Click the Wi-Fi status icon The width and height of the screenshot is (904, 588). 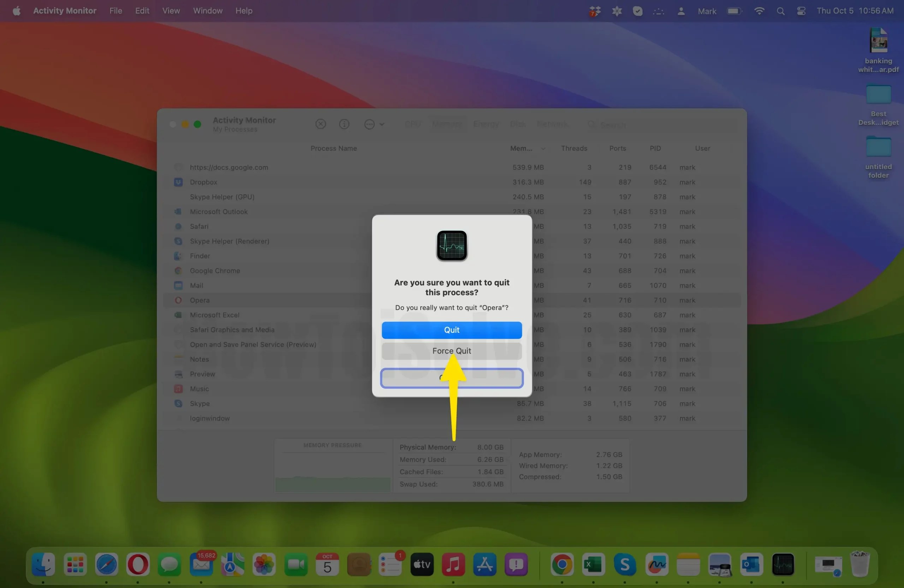point(759,11)
